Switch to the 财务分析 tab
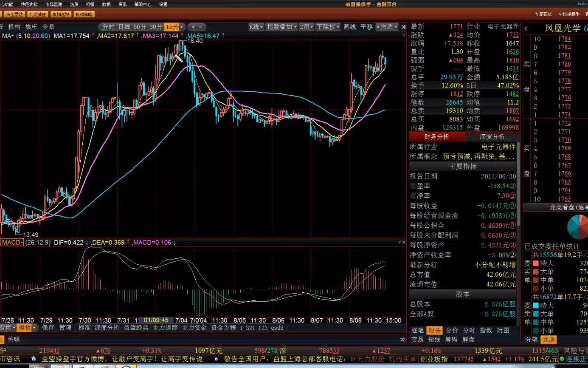This screenshot has height=368, width=588. 437,137
